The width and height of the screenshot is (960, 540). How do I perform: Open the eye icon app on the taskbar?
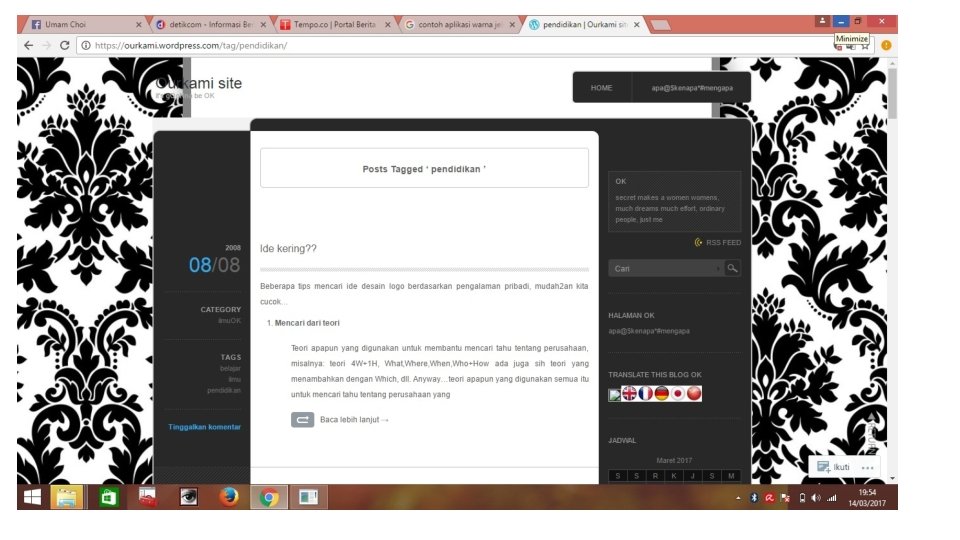189,497
